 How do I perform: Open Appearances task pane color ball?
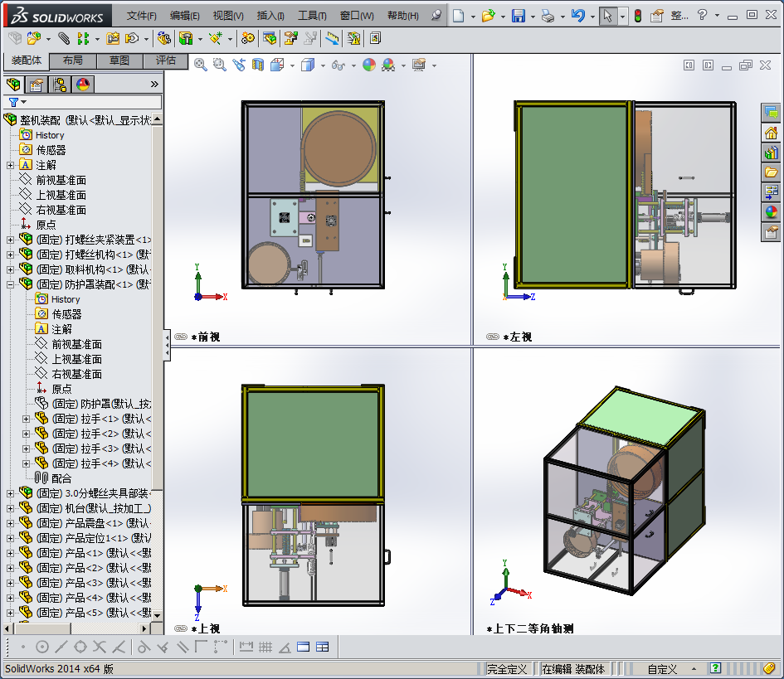[771, 212]
